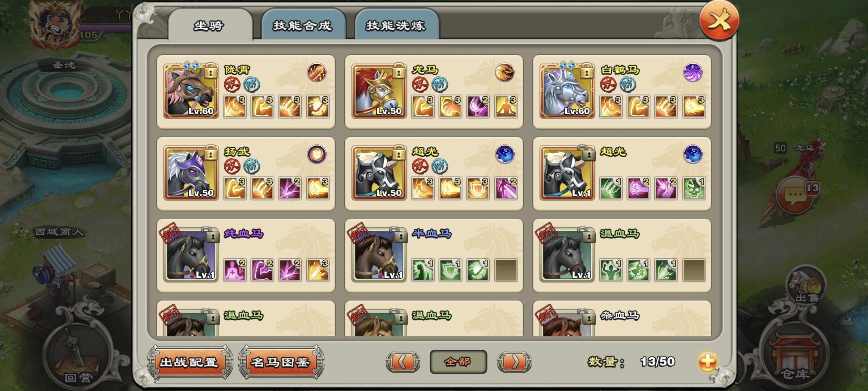Open the 陇霄 horse portrait card

pos(191,91)
